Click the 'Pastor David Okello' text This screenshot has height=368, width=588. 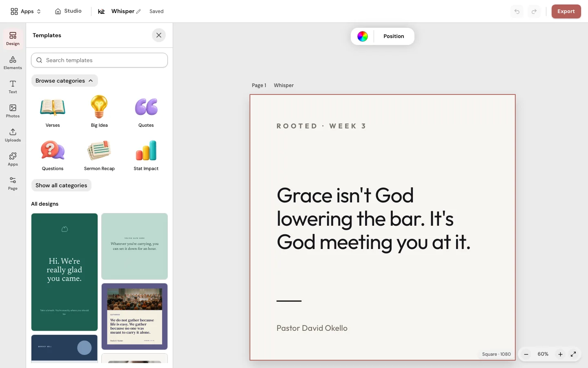[312, 328]
